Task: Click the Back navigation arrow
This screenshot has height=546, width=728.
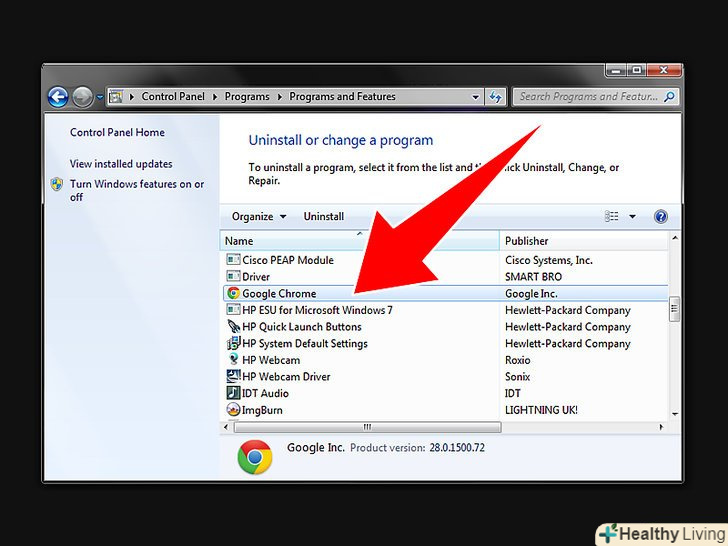Action: click(58, 97)
